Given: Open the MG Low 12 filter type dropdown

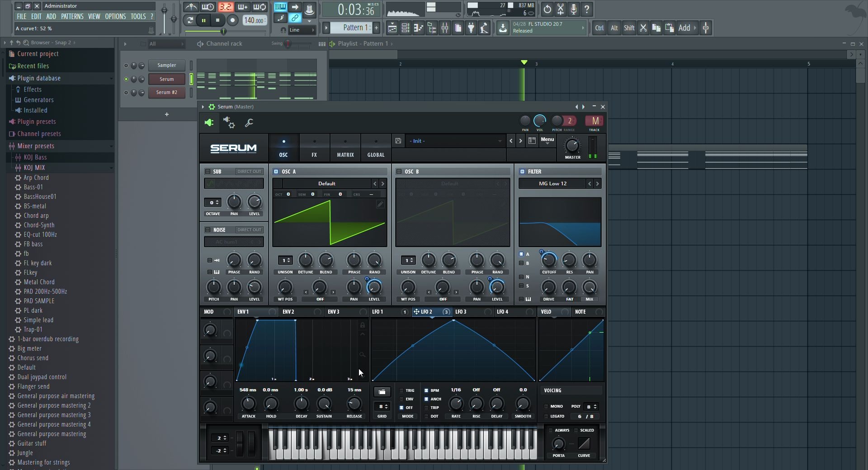Looking at the screenshot, I should [552, 183].
